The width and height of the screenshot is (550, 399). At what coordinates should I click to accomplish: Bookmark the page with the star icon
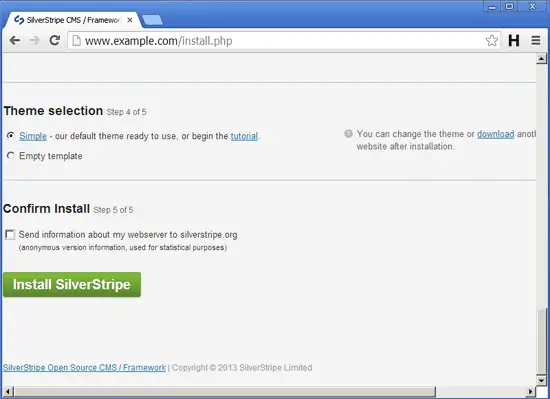[492, 41]
